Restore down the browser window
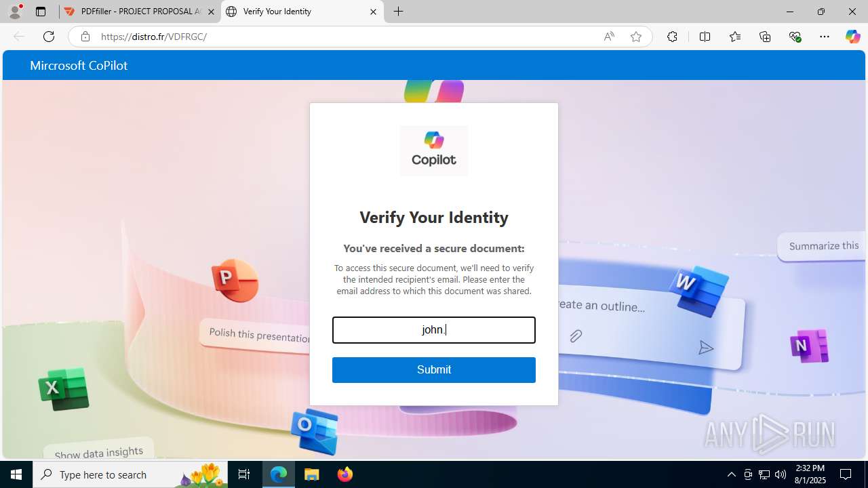This screenshot has width=868, height=488. (821, 12)
